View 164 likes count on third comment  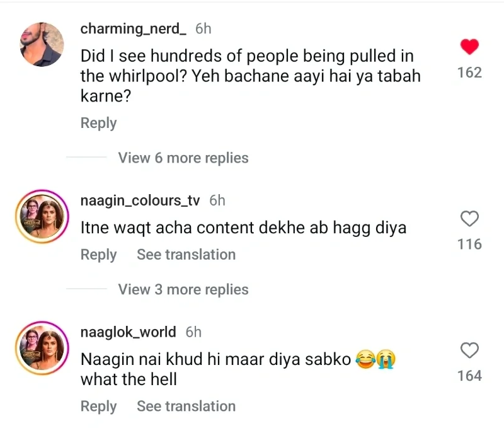[469, 376]
